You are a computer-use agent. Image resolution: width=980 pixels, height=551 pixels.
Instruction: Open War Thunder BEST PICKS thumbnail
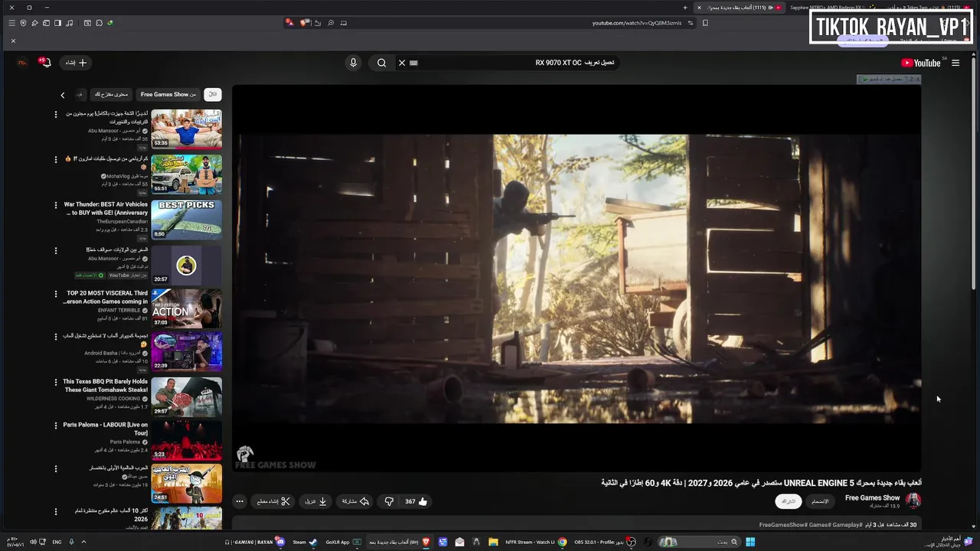186,220
